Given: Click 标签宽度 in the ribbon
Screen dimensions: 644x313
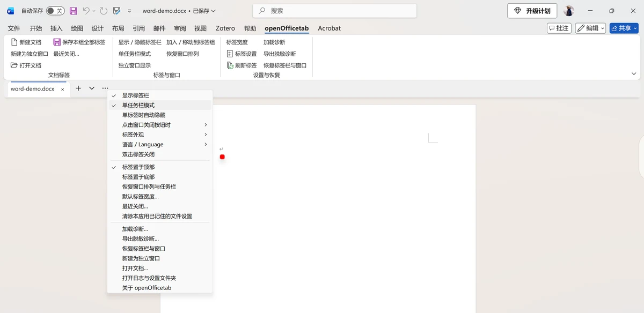Looking at the screenshot, I should pyautogui.click(x=237, y=42).
